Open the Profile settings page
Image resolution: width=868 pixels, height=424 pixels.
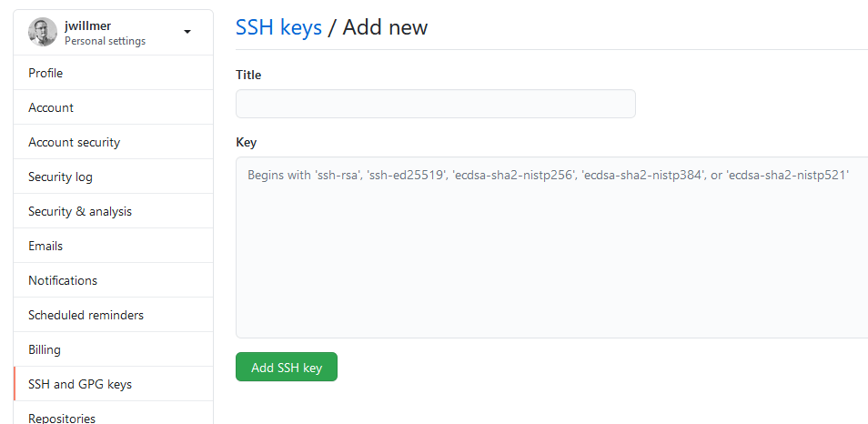click(114, 73)
